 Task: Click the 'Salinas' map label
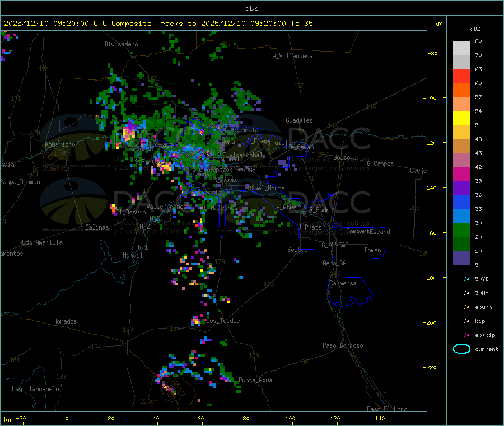coord(97,227)
